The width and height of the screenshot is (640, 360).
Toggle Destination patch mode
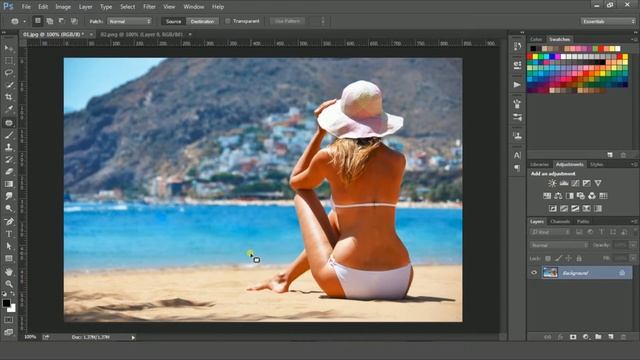pos(202,21)
